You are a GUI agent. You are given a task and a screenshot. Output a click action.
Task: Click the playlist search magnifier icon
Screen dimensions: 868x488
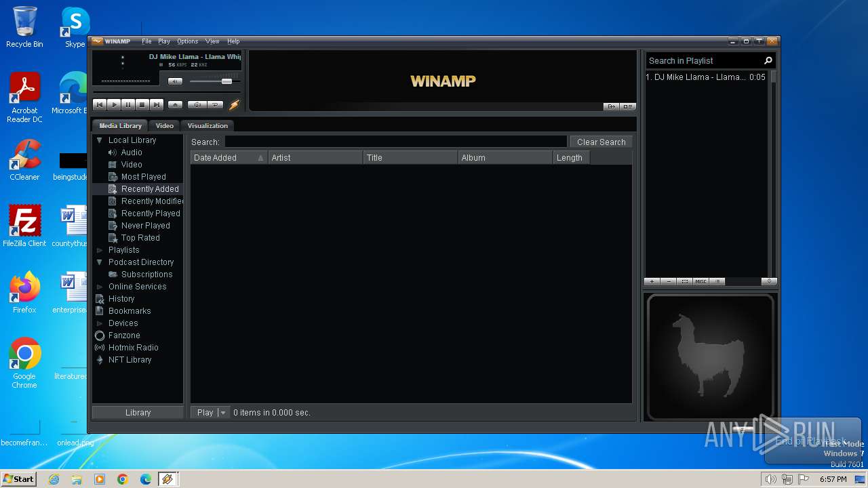coord(768,60)
